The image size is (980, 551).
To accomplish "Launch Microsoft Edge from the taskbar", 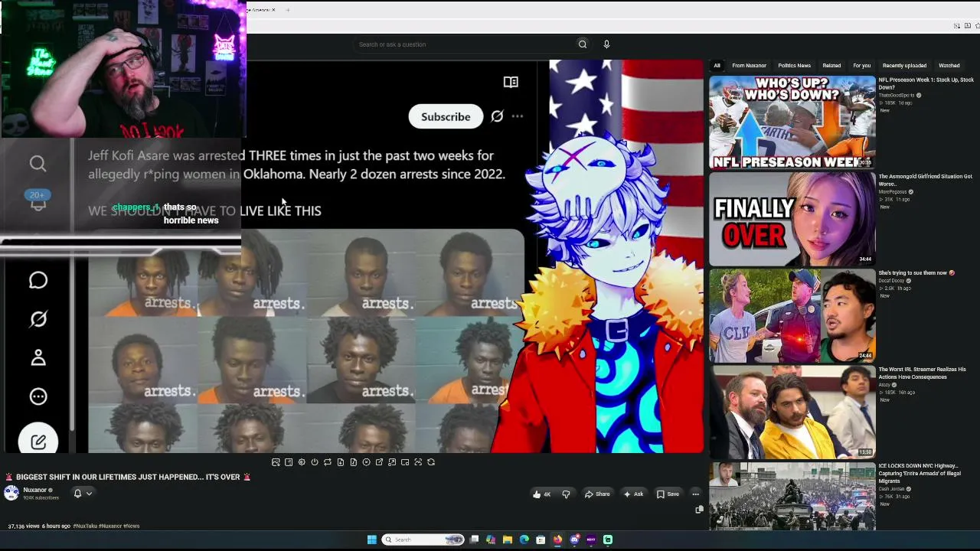I will pos(524,540).
